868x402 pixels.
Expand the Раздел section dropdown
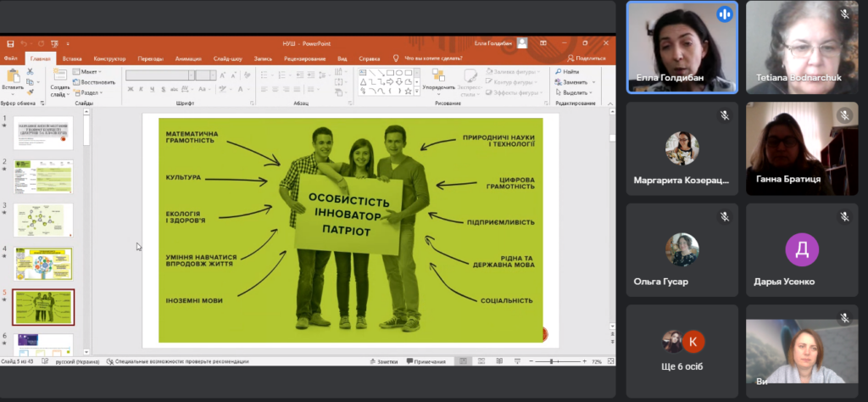[x=90, y=92]
